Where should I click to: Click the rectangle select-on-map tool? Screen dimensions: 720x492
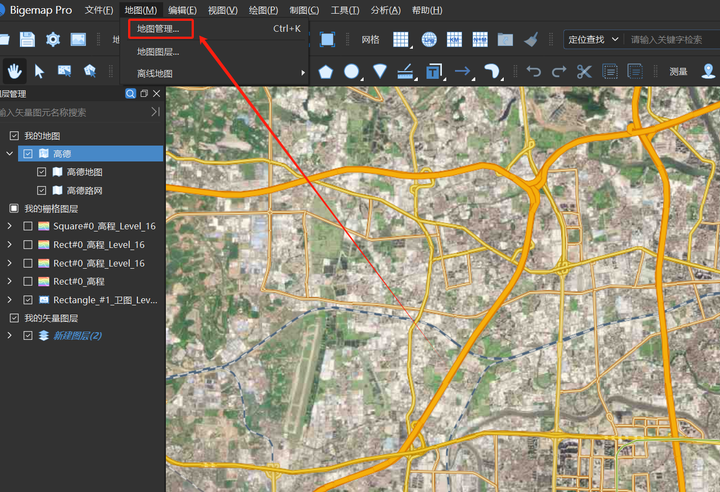coord(64,71)
